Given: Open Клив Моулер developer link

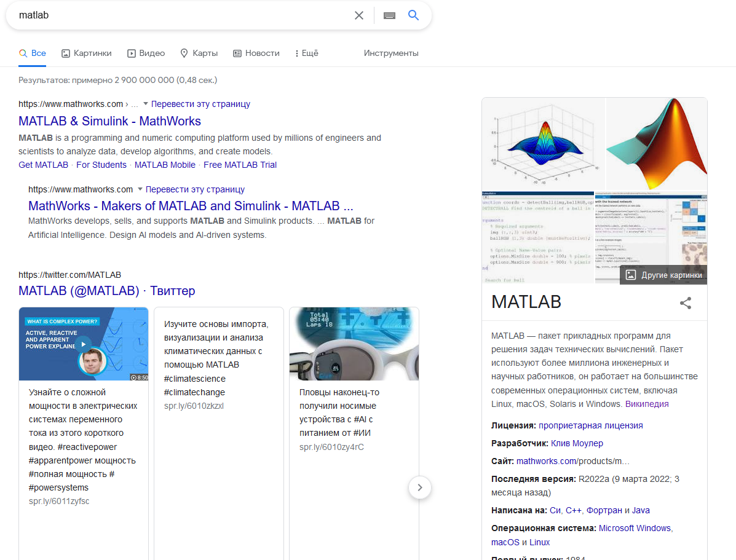Looking at the screenshot, I should pyautogui.click(x=577, y=444).
